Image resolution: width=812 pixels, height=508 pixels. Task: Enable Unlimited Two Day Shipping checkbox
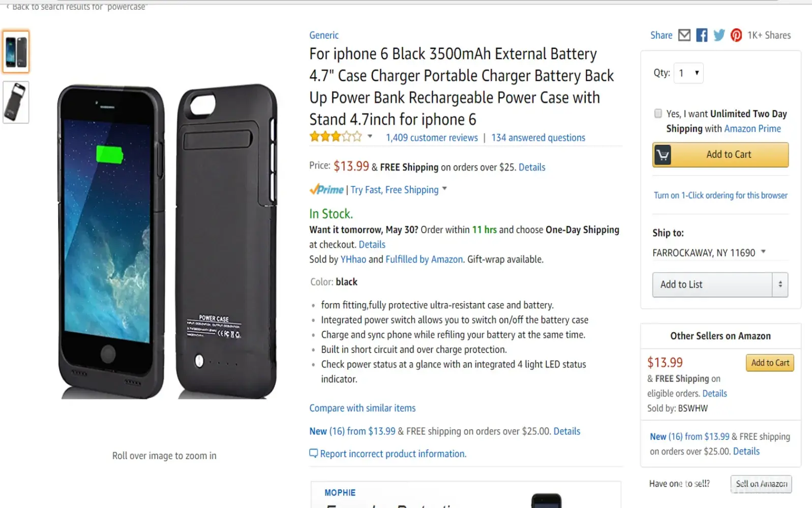click(x=658, y=113)
